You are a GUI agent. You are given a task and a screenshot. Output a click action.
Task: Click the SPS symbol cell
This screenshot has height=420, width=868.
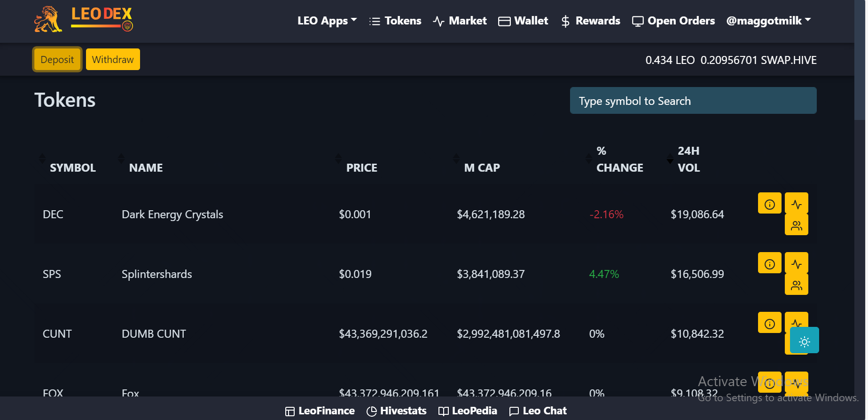click(52, 274)
